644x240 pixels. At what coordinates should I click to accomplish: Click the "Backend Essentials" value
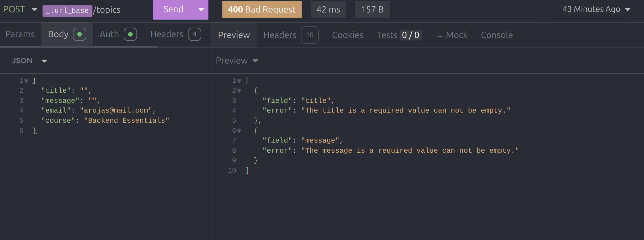[127, 120]
